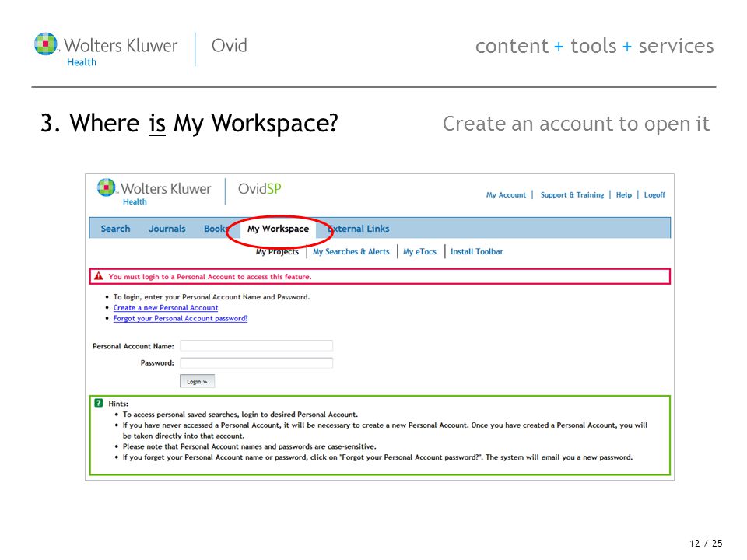Viewport: 747px width, 560px height.
Task: Click the Help link
Action: (623, 194)
